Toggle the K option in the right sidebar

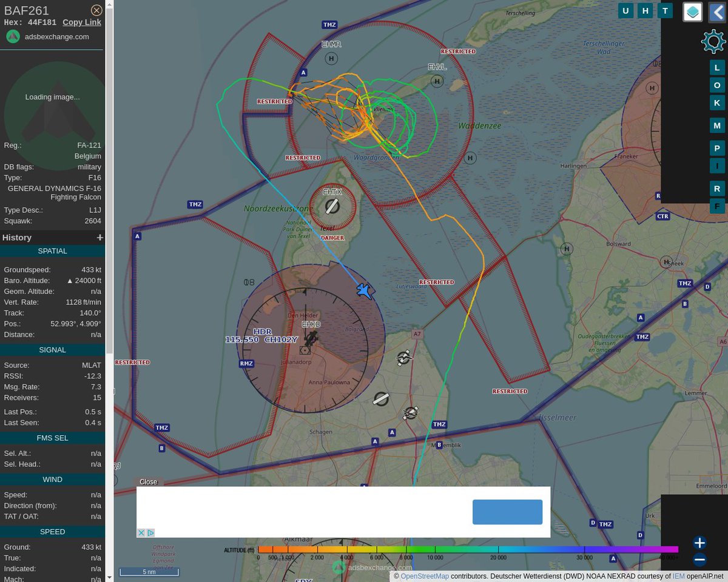[x=717, y=102]
